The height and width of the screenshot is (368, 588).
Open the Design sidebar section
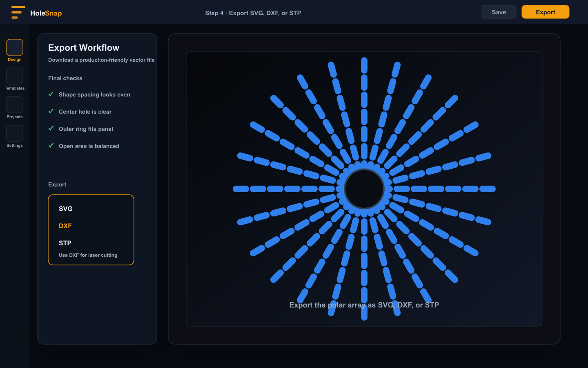pos(15,51)
